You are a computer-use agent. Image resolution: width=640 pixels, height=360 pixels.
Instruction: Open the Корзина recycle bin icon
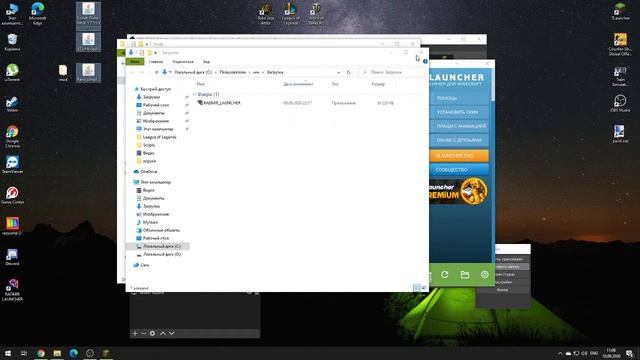pos(12,42)
